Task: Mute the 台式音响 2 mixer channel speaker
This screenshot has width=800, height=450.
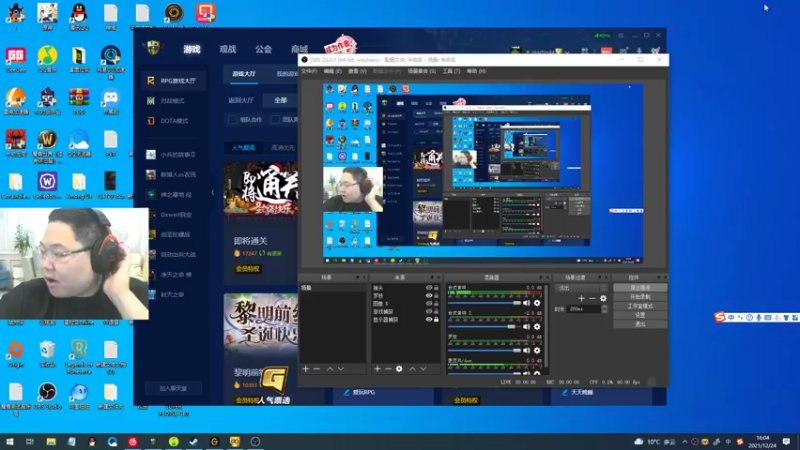Action: [x=527, y=327]
